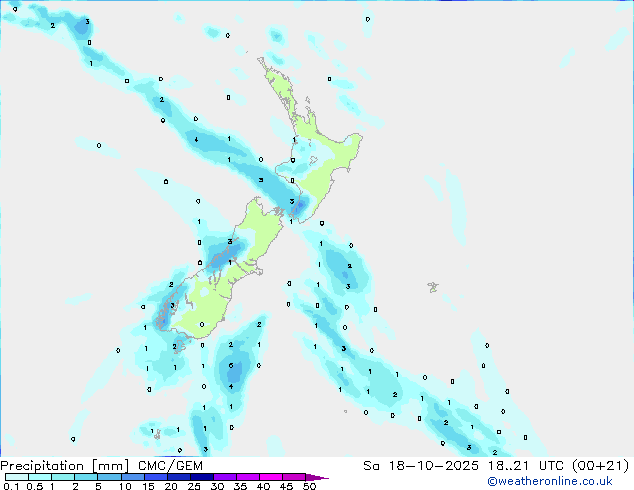The height and width of the screenshot is (490, 634).
Task: Click the 5–10 mm legend color swatch
Action: pos(109,477)
